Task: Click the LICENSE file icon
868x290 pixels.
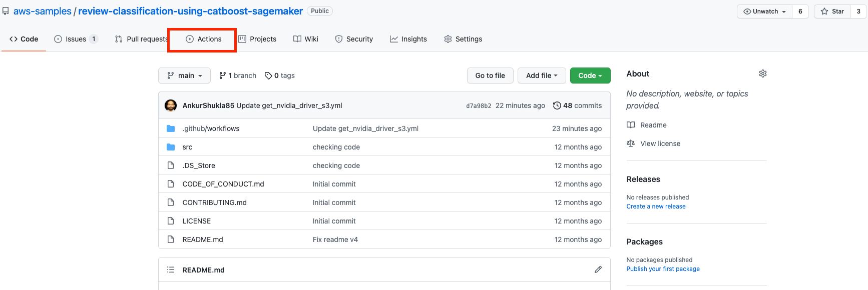Action: pos(171,221)
